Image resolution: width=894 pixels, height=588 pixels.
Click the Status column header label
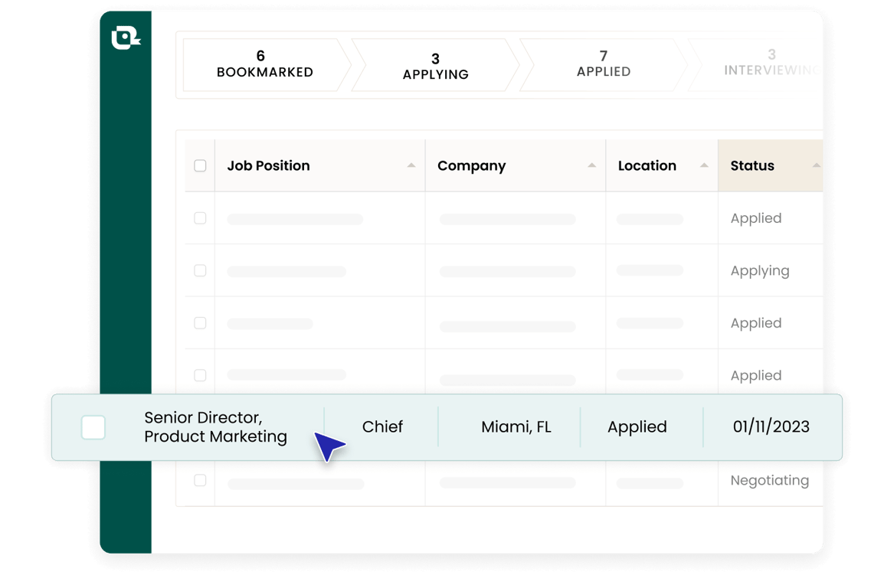click(x=752, y=166)
